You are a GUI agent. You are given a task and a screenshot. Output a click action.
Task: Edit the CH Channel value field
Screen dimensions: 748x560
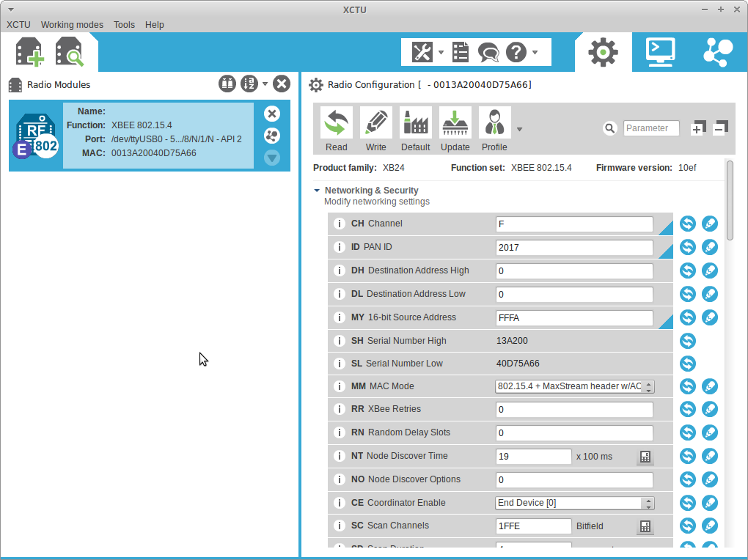coord(574,224)
